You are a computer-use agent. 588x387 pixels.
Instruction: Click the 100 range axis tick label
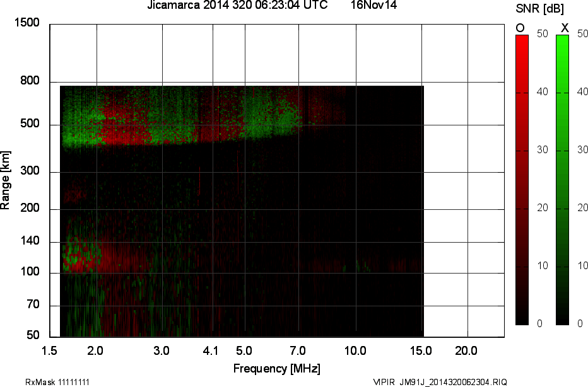(x=30, y=272)
